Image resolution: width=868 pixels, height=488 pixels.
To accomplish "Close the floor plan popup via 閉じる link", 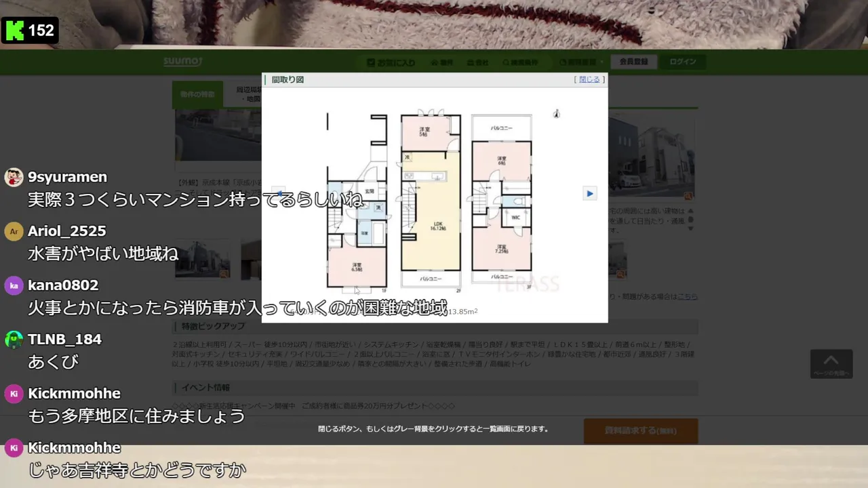I will pos(589,79).
